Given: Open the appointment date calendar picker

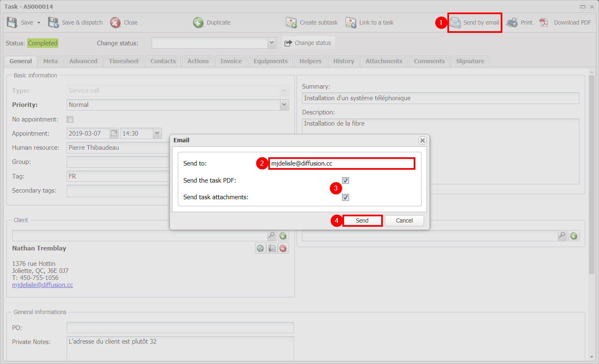Looking at the screenshot, I should (x=114, y=133).
